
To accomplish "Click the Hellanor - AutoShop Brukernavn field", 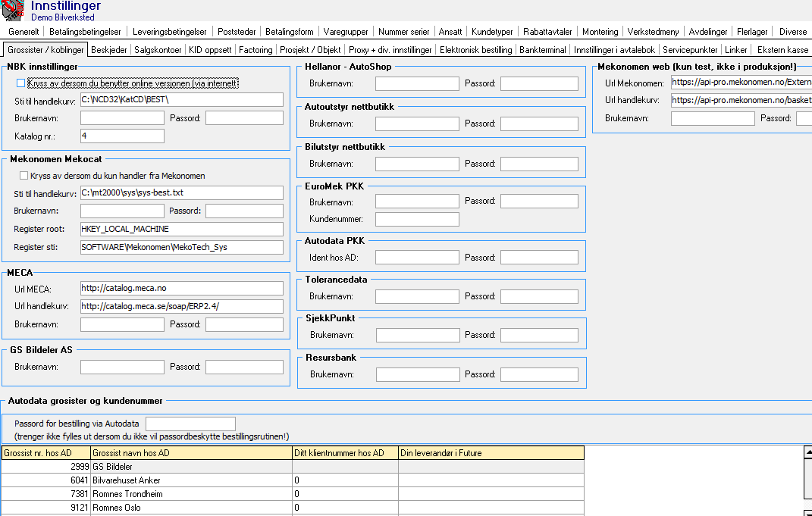I will coord(417,83).
